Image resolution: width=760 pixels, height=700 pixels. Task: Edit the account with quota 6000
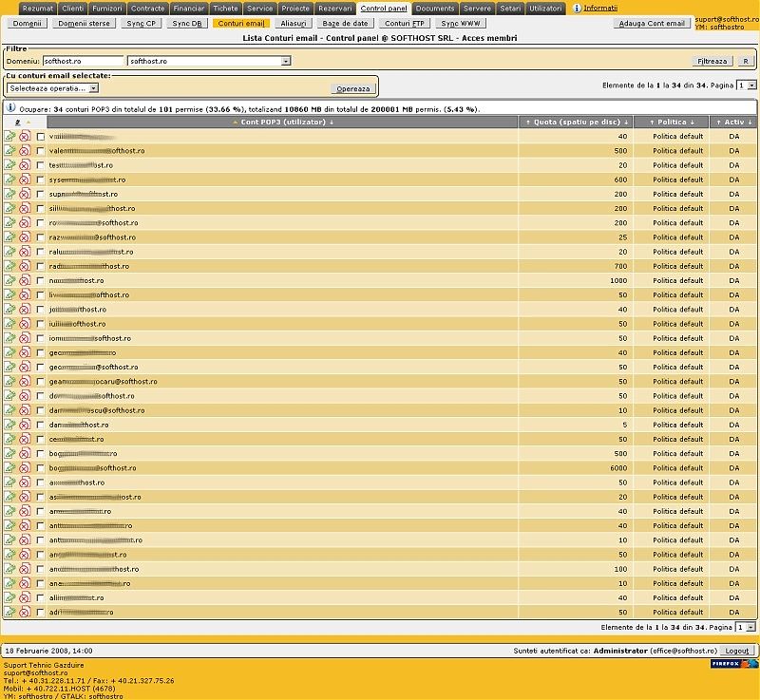(9, 468)
